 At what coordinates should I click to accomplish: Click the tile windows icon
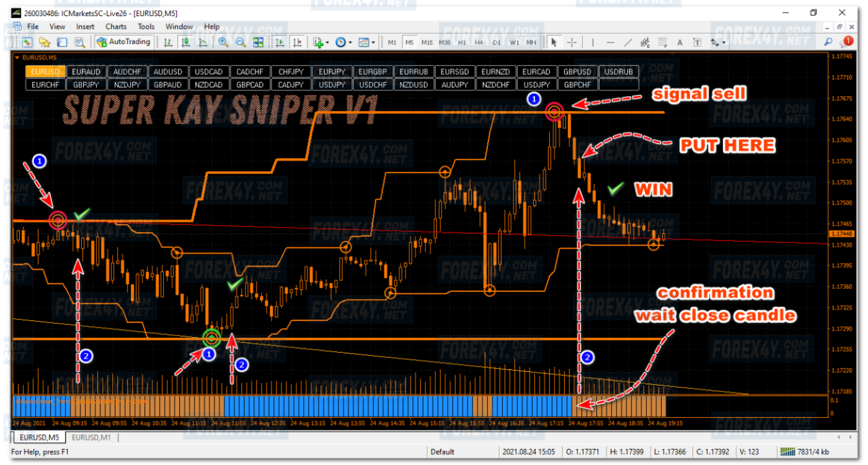pyautogui.click(x=258, y=42)
